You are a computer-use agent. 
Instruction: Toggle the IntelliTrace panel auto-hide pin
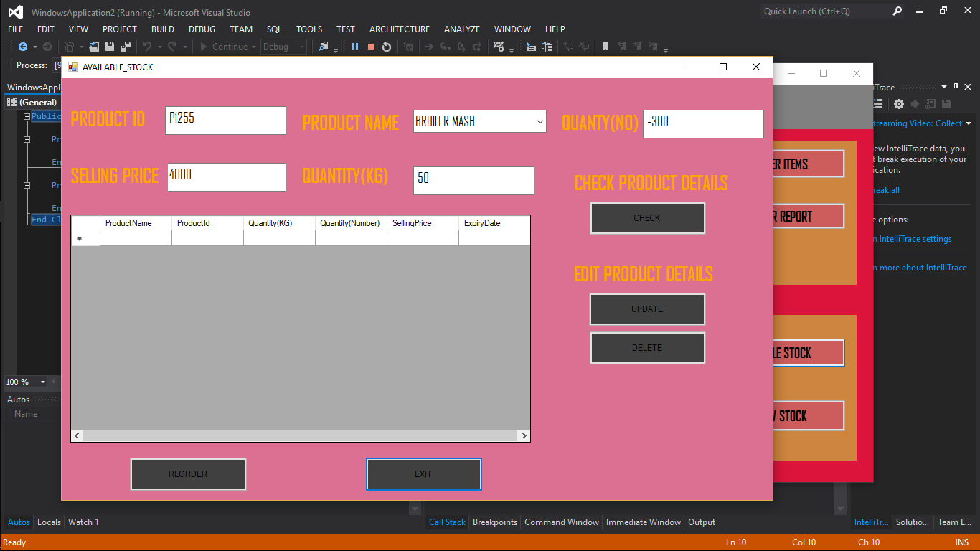tap(956, 87)
